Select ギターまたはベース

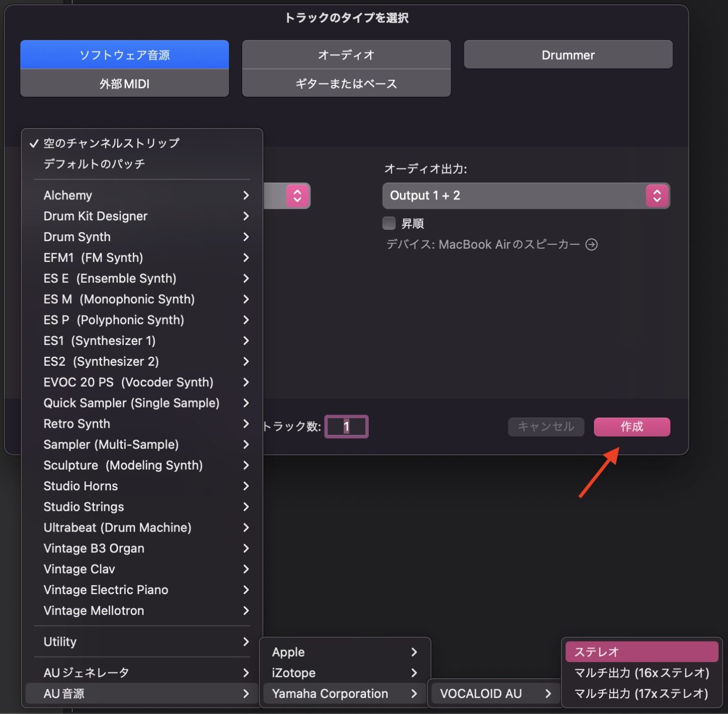point(346,83)
